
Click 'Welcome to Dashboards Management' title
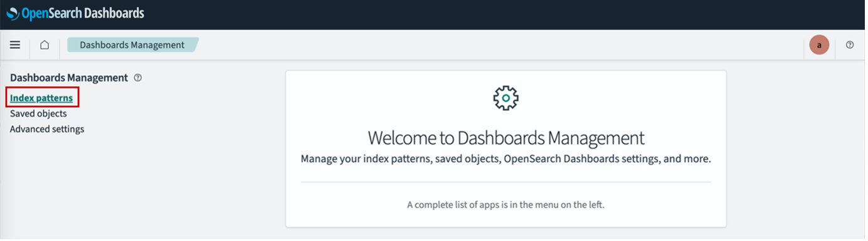(x=505, y=138)
